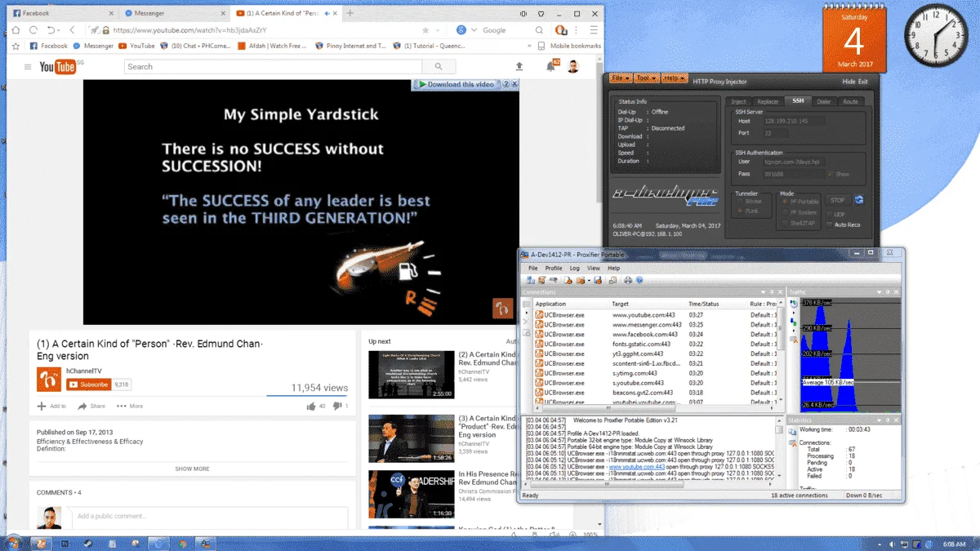Open the Connections panel dropdown arrow
This screenshot has width=980, height=551.
click(x=763, y=292)
